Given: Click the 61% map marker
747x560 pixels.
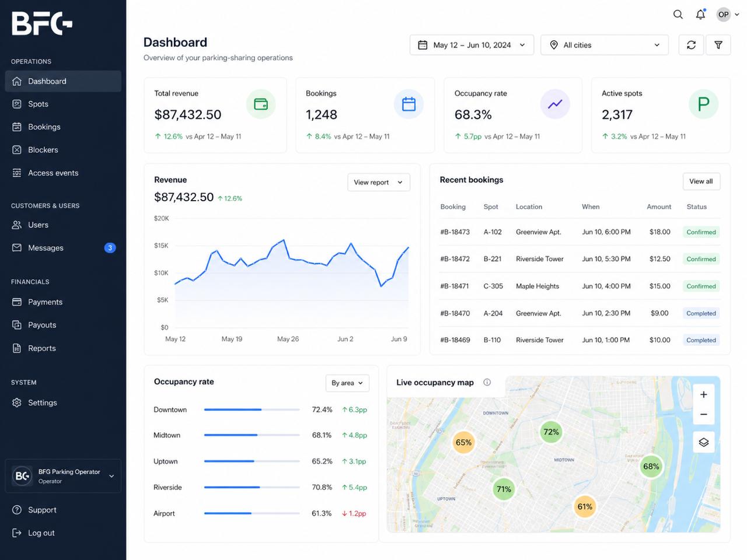Looking at the screenshot, I should pyautogui.click(x=585, y=506).
